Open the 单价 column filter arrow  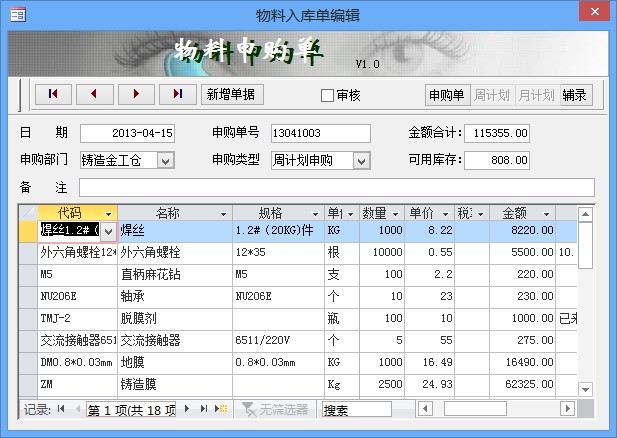coord(445,214)
